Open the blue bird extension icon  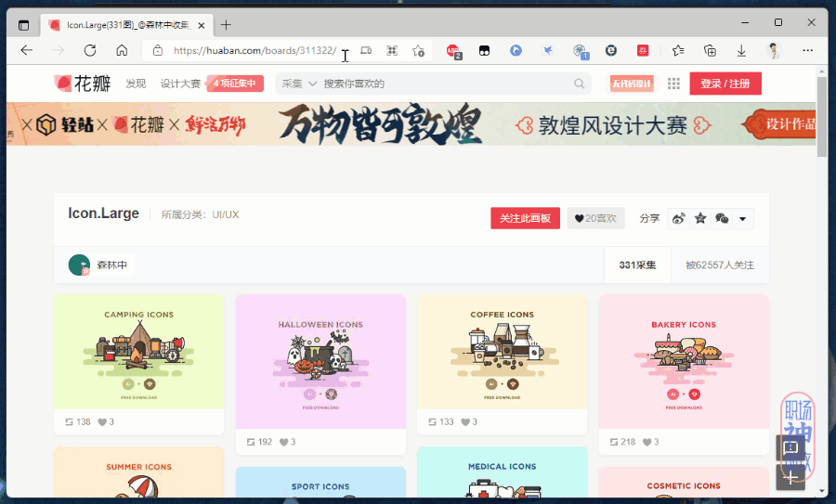(547, 51)
